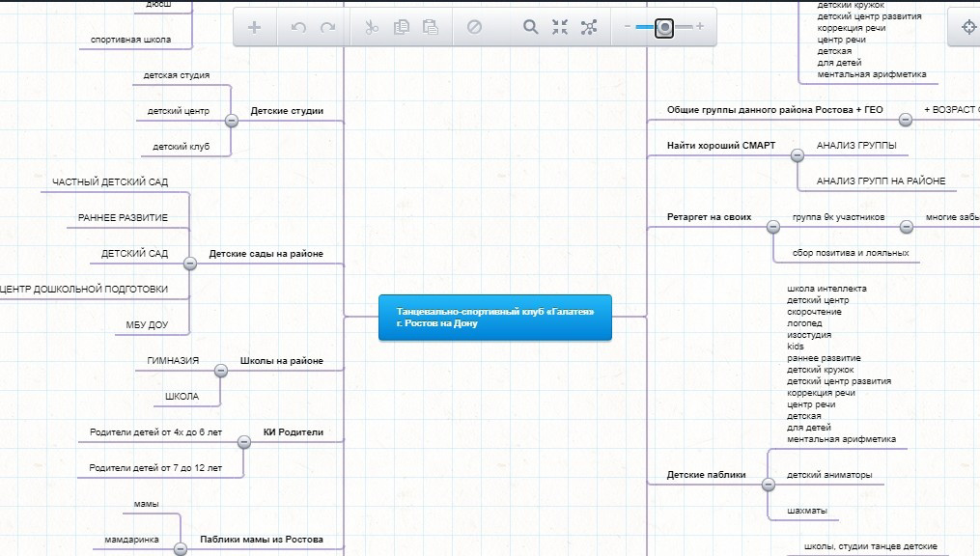
Task: Select the ЦЕНТР ДОШКОЛЬНОЙ ПОДГОТОВКИ node
Action: [84, 289]
